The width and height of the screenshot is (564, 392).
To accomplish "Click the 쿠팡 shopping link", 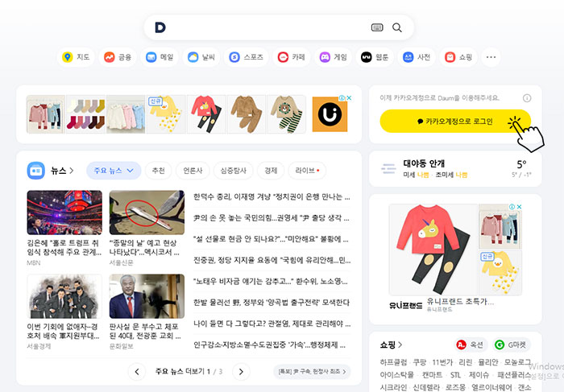I will click(419, 362).
